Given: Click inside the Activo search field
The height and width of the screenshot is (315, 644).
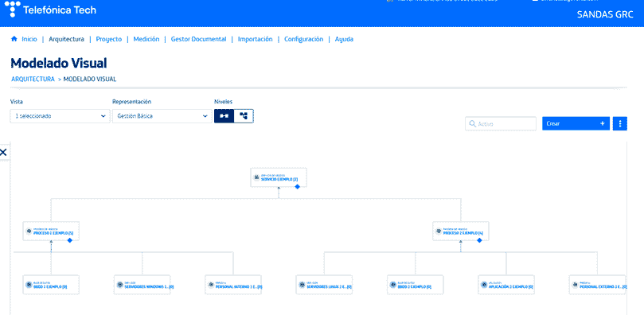Looking at the screenshot, I should 501,123.
